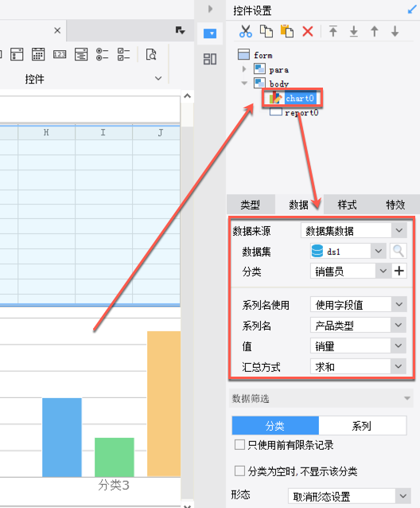This screenshot has height=508, width=420.
Task: Expand the para node arrow
Action: (x=244, y=69)
